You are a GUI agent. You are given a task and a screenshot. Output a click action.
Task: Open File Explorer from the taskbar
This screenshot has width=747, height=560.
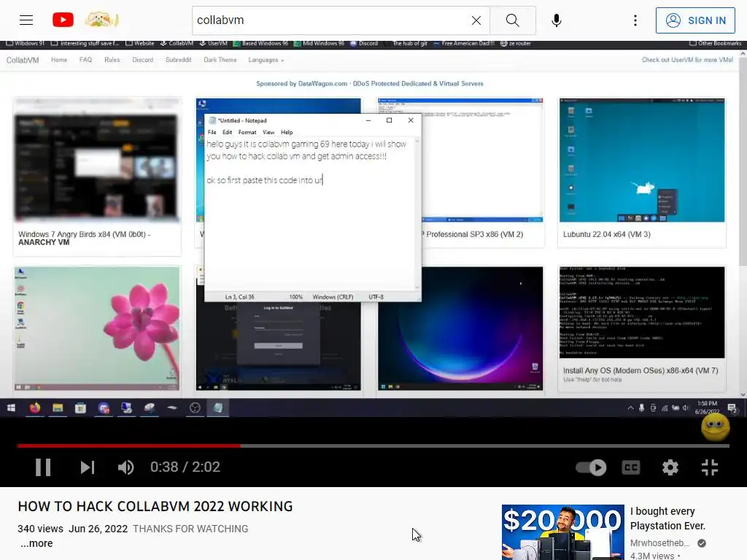(58, 408)
